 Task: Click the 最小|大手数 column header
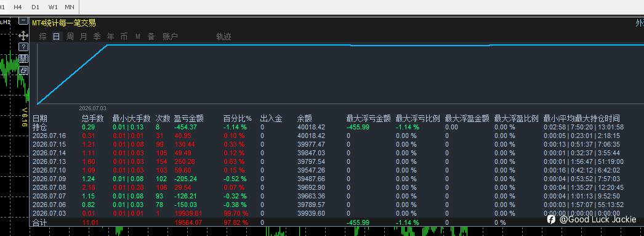pos(131,119)
